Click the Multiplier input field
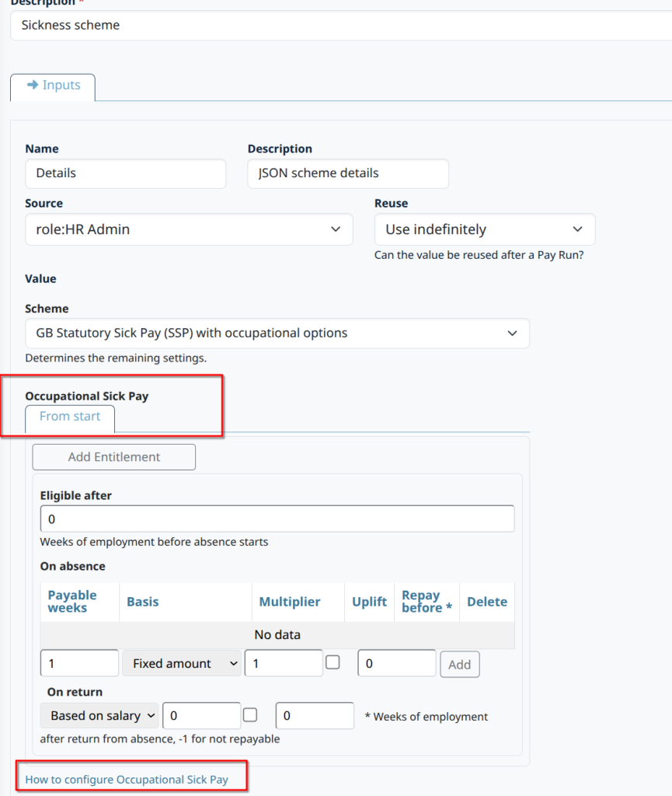This screenshot has height=796, width=672. coord(284,664)
